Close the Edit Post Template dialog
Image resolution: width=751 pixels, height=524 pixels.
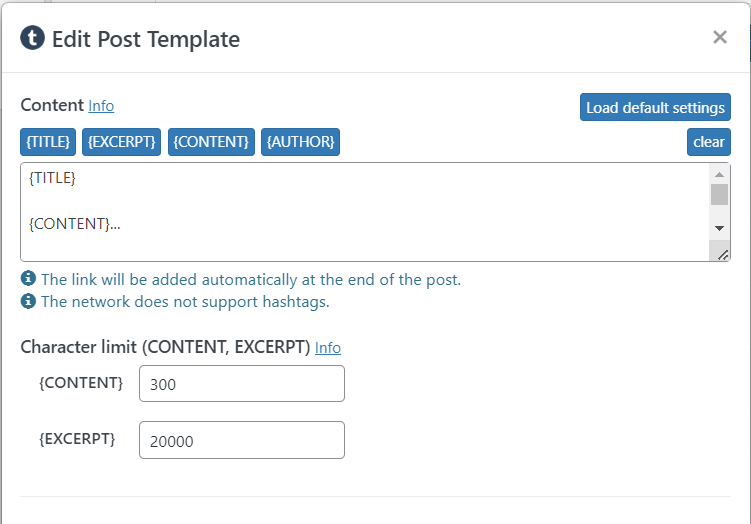click(x=719, y=38)
